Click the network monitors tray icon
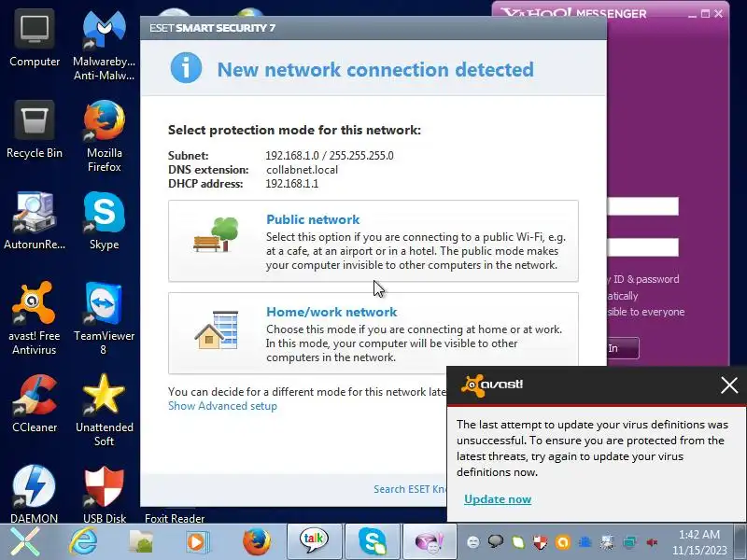747x560 pixels. 629,542
